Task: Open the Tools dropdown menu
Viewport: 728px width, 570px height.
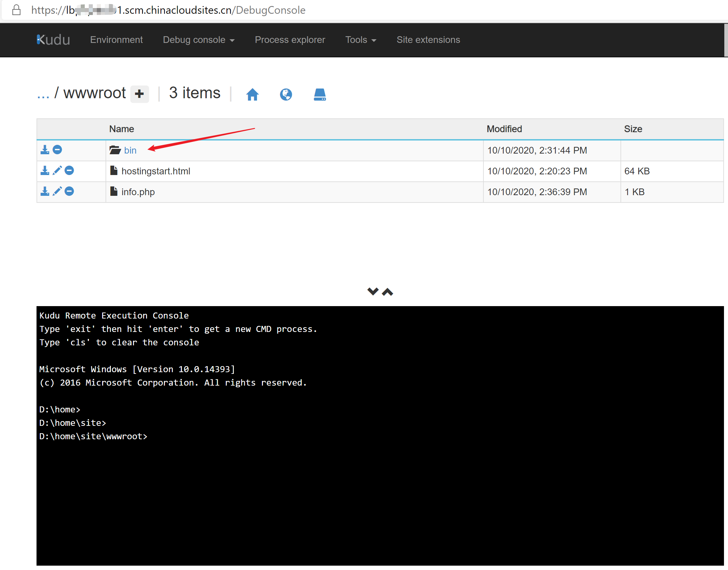Action: pyautogui.click(x=360, y=40)
